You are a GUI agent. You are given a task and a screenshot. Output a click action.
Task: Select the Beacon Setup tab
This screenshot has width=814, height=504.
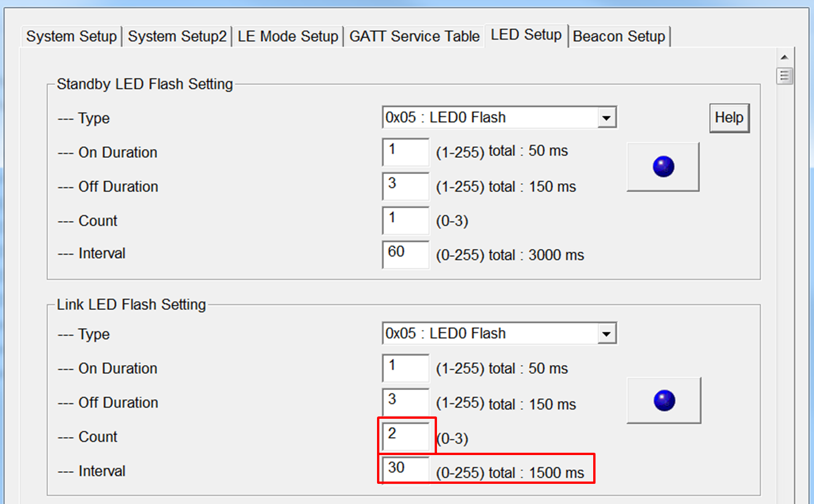click(619, 36)
